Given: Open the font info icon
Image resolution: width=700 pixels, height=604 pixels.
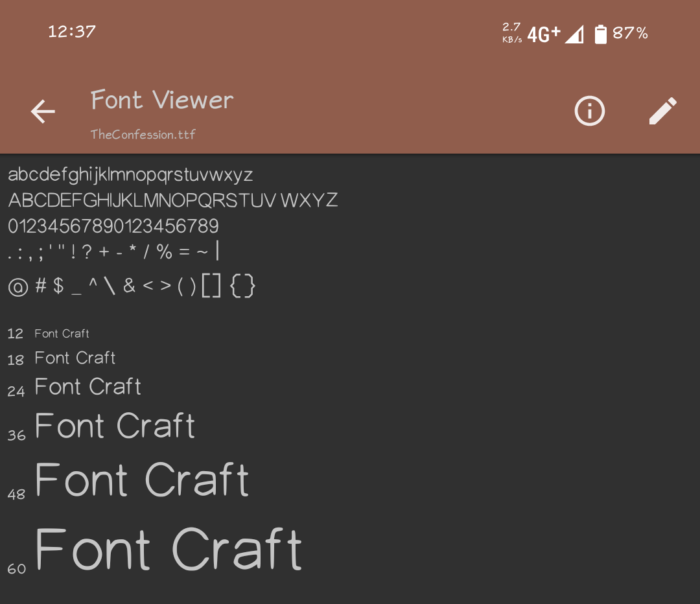Looking at the screenshot, I should click(589, 111).
